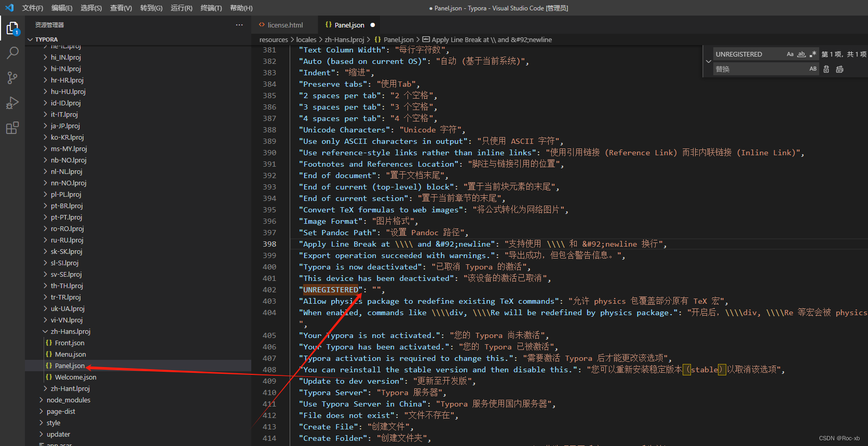Click Replace All icon in find widget
Viewport: 868px width, 446px height.
839,69
